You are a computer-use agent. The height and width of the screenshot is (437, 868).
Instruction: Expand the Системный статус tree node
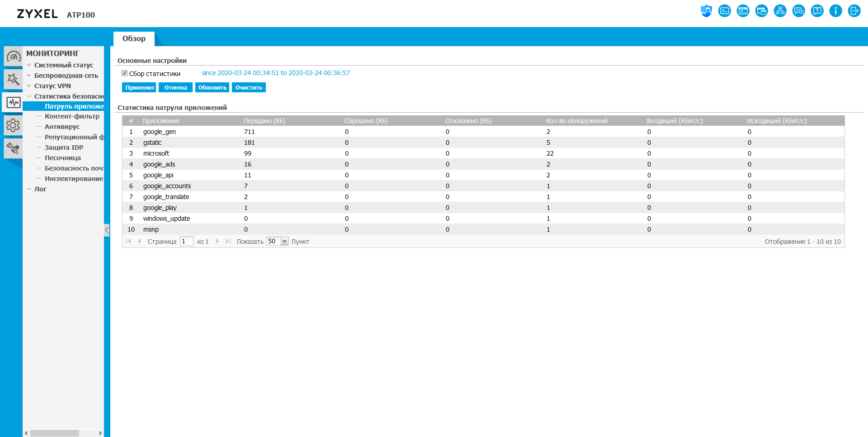pyautogui.click(x=29, y=65)
